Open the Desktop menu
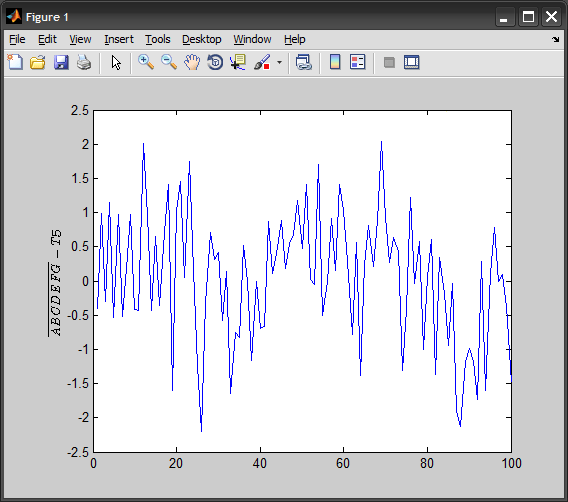This screenshot has width=568, height=502. (x=202, y=39)
